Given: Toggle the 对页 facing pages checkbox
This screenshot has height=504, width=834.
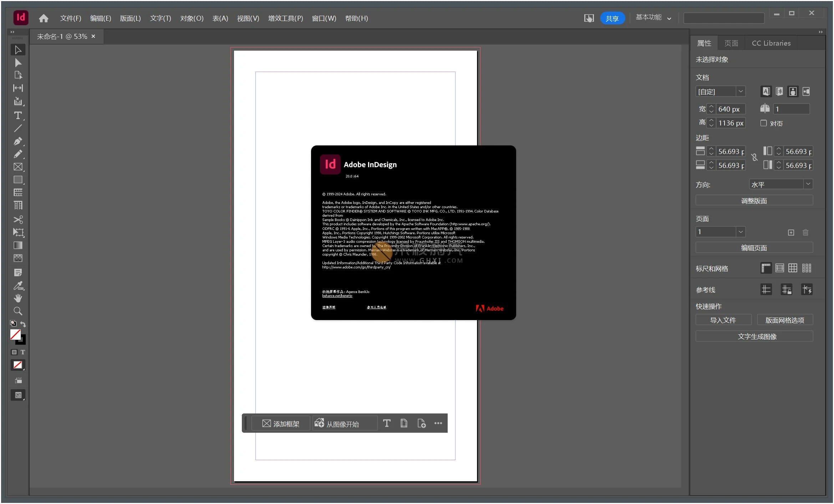Looking at the screenshot, I should tap(764, 123).
